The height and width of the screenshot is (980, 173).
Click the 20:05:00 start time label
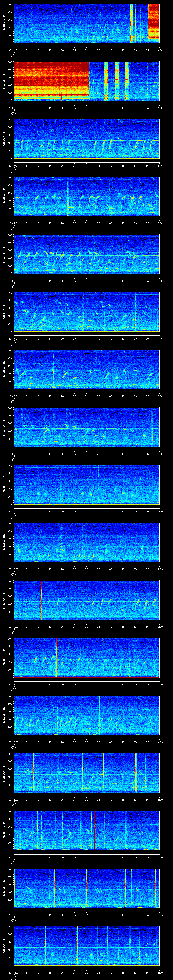point(13,281)
